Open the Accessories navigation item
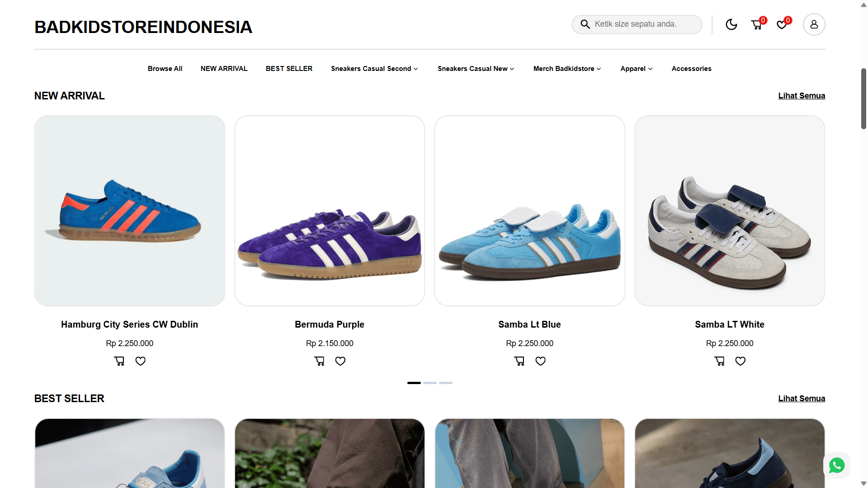This screenshot has height=488, width=868. pos(691,69)
